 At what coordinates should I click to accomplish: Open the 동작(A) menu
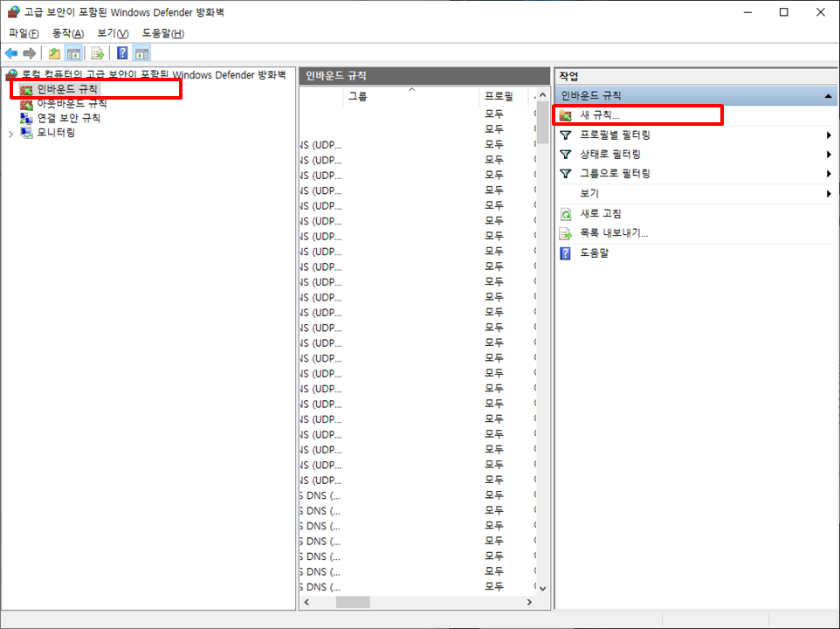67,33
